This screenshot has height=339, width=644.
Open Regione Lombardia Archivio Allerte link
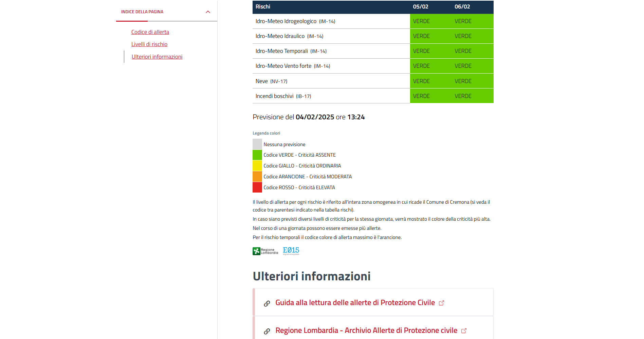click(x=366, y=331)
